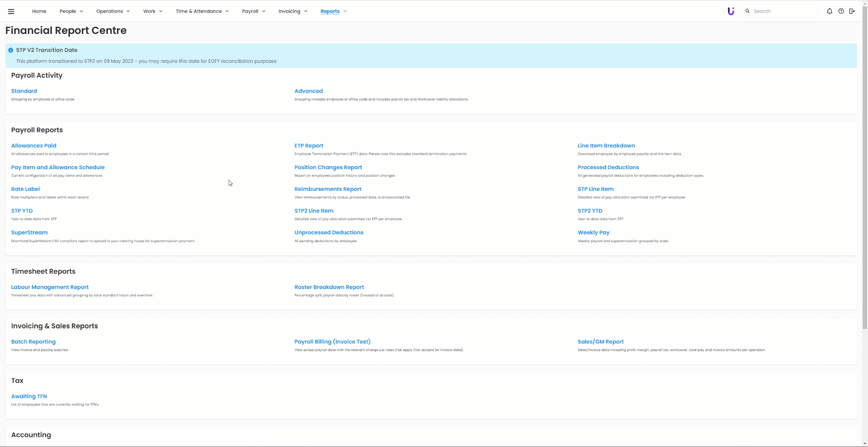Expand the People dropdown menu
Image resolution: width=868 pixels, height=447 pixels.
coord(71,11)
